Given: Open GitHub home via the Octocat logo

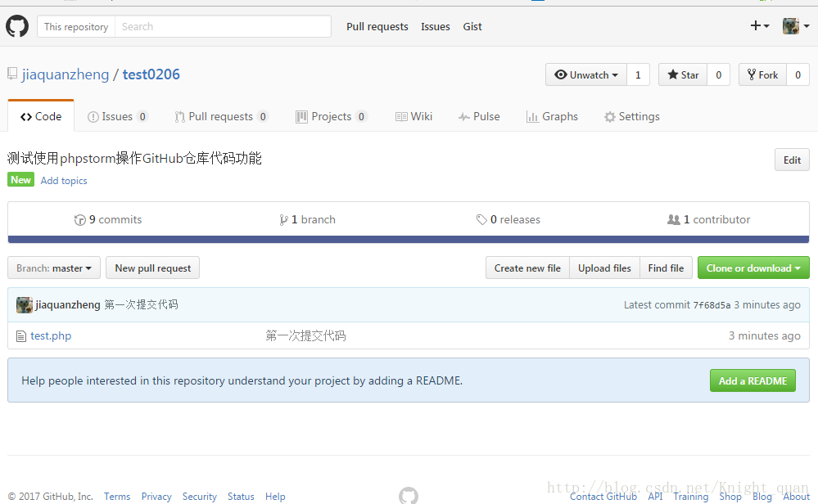Looking at the screenshot, I should [17, 26].
